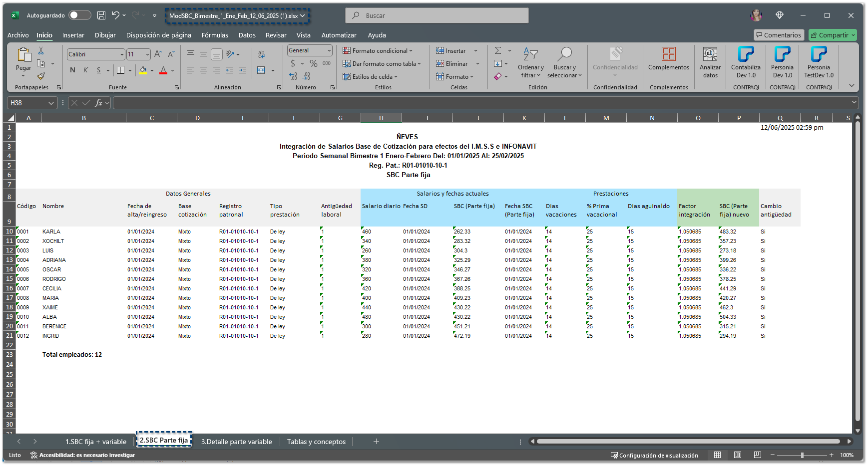Click the zoom slider in status bar
This screenshot has width=868, height=466.
(x=802, y=455)
